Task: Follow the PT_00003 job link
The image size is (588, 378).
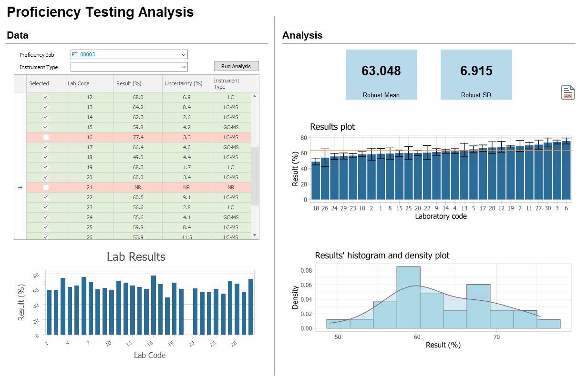Action: [83, 55]
